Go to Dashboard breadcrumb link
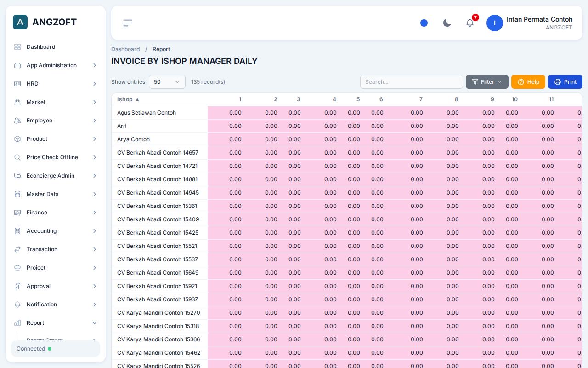 [x=125, y=49]
